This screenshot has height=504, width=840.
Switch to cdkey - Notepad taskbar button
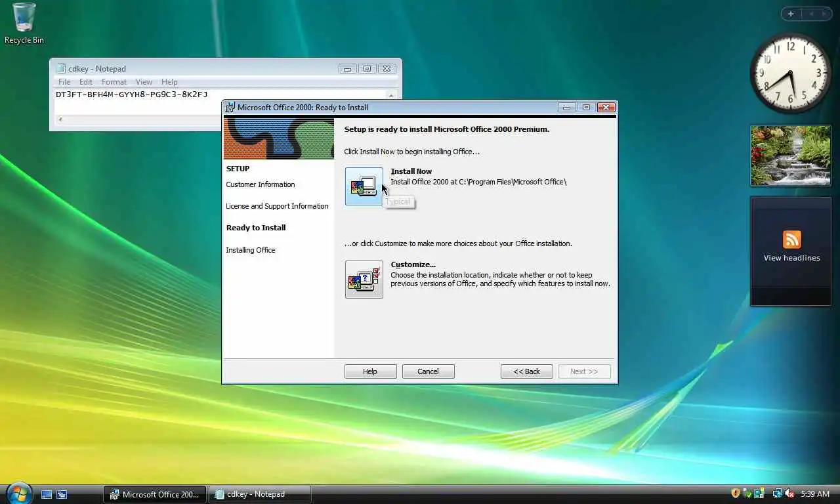(259, 494)
